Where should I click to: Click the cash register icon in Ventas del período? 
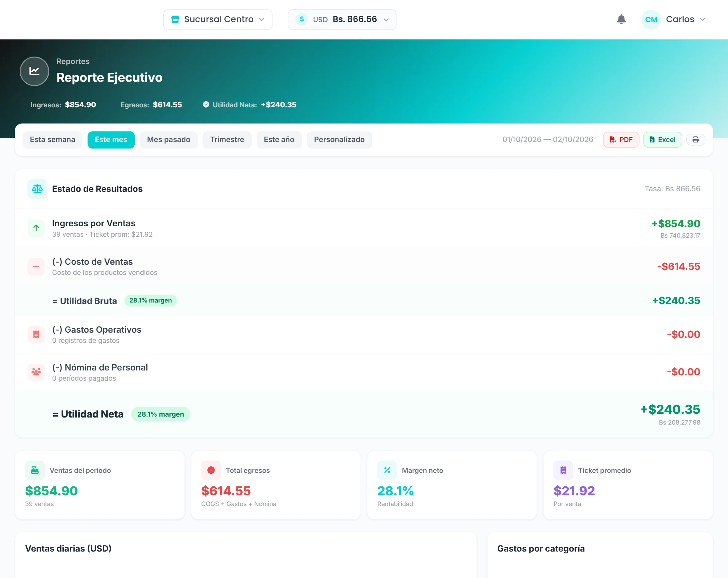[35, 470]
